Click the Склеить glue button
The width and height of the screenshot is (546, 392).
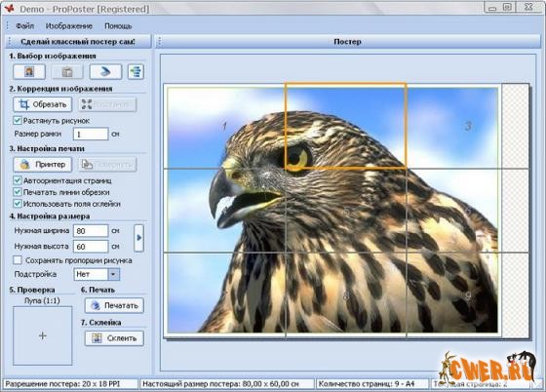[x=114, y=338]
